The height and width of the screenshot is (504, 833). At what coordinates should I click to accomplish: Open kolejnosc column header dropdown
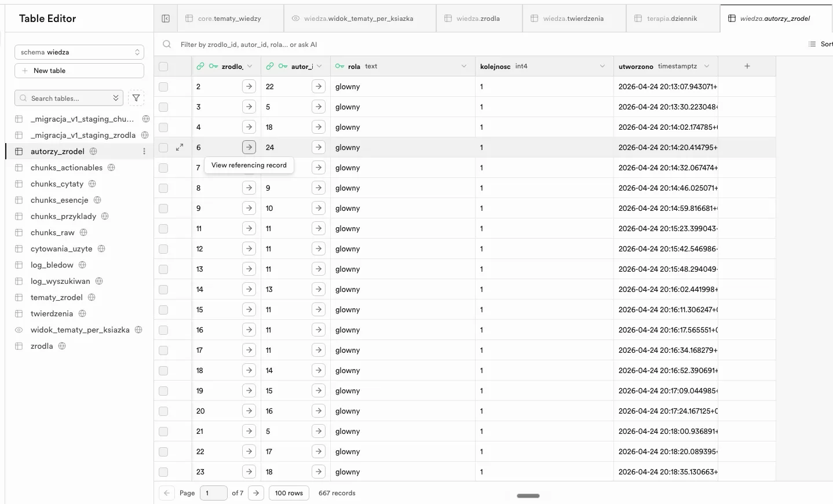pos(602,66)
